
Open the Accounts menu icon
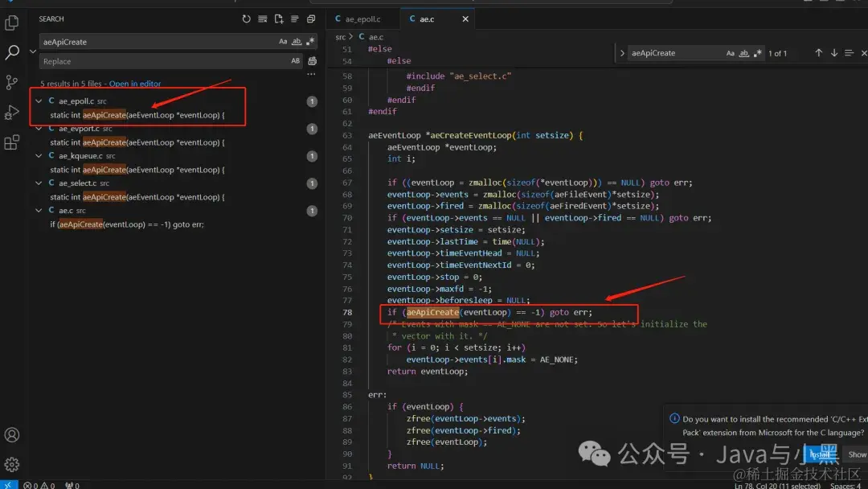point(11,435)
